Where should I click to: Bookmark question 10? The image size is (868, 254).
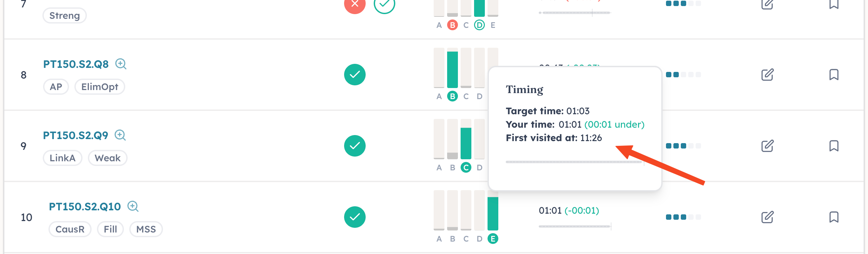tap(834, 217)
